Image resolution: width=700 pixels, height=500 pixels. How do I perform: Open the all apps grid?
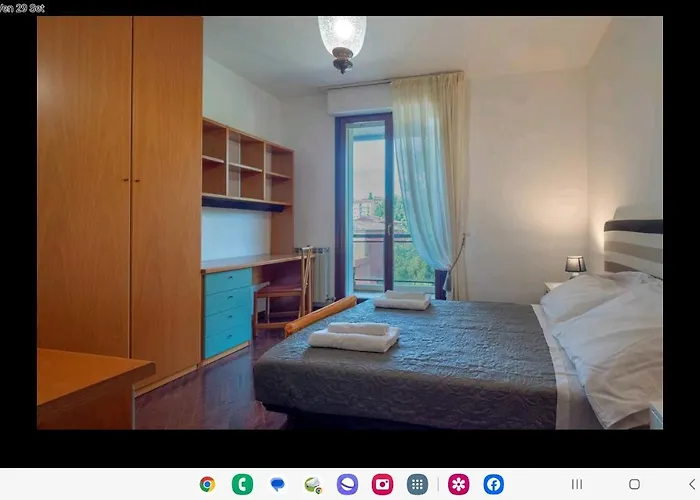418,484
